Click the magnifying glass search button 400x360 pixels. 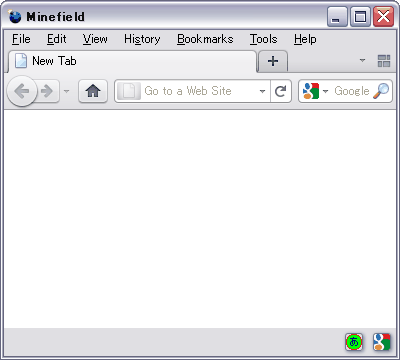click(381, 91)
